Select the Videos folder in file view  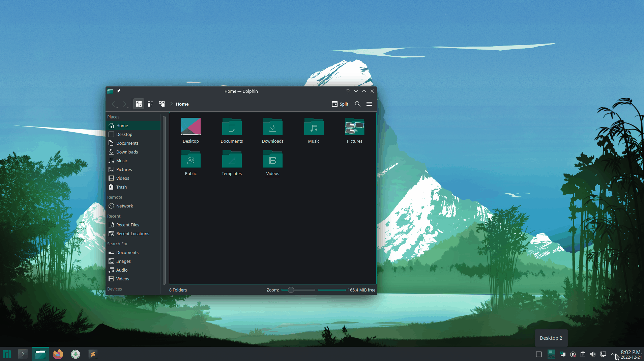pyautogui.click(x=273, y=163)
